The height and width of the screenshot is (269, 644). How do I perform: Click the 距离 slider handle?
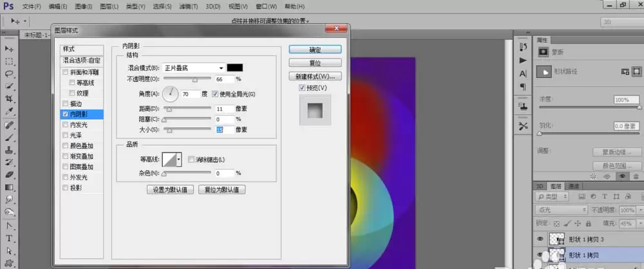click(168, 109)
